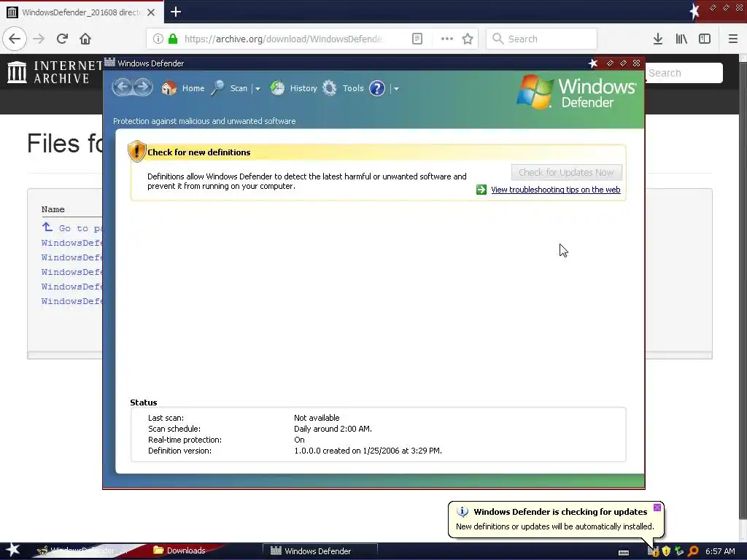The width and height of the screenshot is (747, 560).
Task: Click the safely remove hardware tray icon
Action: [x=679, y=551]
